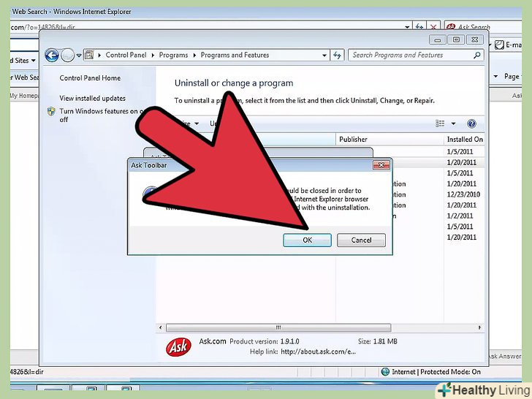532x399 pixels.
Task: Sort by the Installed On column header
Action: click(464, 140)
